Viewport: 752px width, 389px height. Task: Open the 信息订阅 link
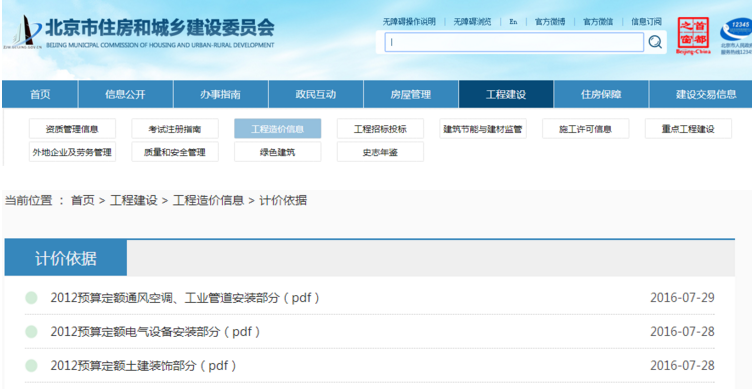646,22
